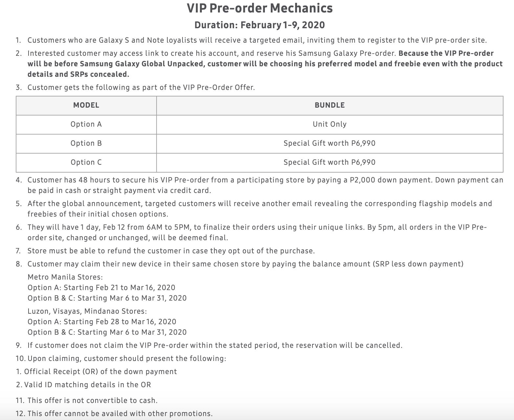
Task: Click Option C's Special Gift worth P6,990 cell
Action: (330, 162)
